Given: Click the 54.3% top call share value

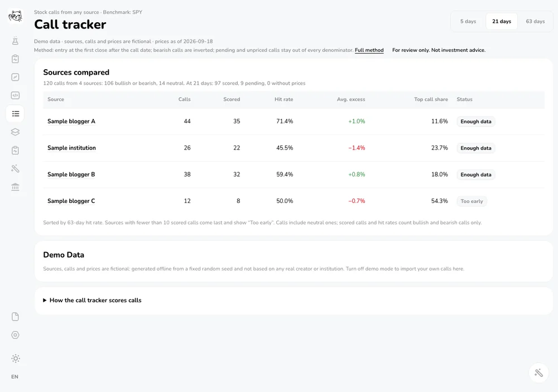Looking at the screenshot, I should tap(440, 201).
